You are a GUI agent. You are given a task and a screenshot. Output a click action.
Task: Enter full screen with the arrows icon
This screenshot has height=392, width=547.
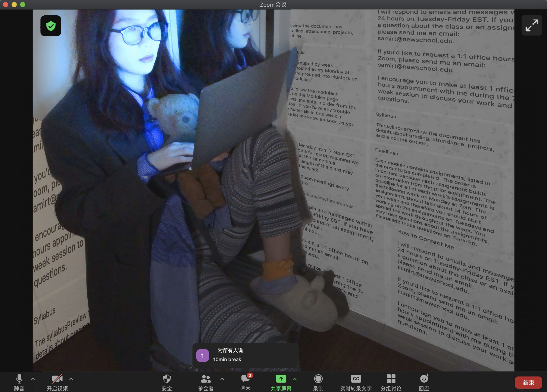coord(532,25)
